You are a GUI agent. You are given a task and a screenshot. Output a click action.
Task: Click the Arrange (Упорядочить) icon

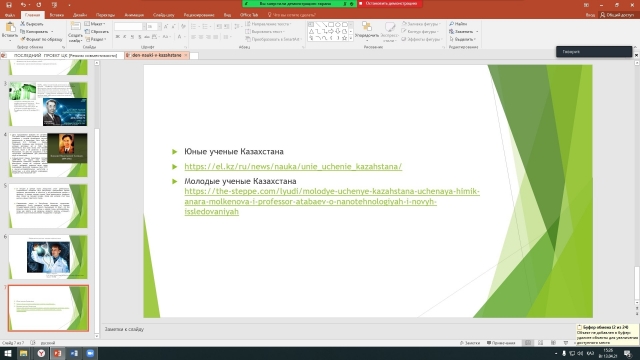point(367,27)
